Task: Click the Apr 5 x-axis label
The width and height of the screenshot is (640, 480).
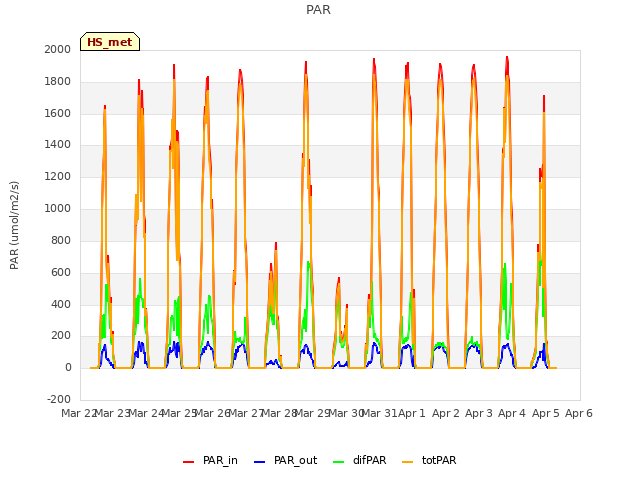Action: pyautogui.click(x=546, y=413)
